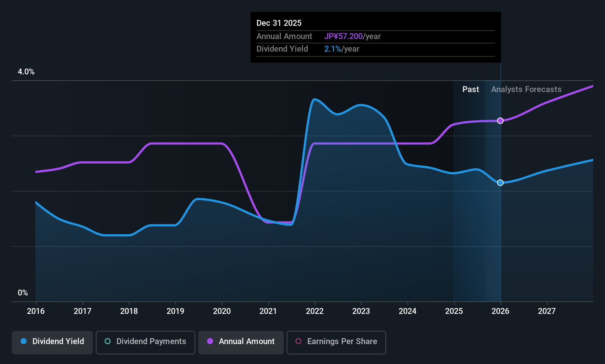Click the blue Dividend Yield marker at 2026
605x364 pixels.
(x=500, y=183)
